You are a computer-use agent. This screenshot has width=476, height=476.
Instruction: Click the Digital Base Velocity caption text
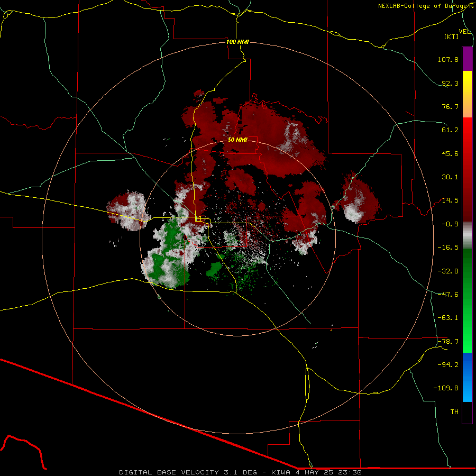[240, 472]
